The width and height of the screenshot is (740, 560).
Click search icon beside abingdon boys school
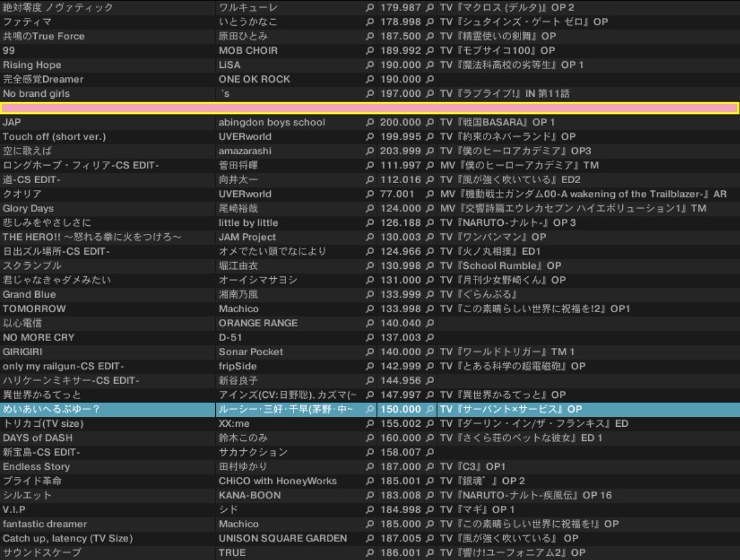point(369,122)
